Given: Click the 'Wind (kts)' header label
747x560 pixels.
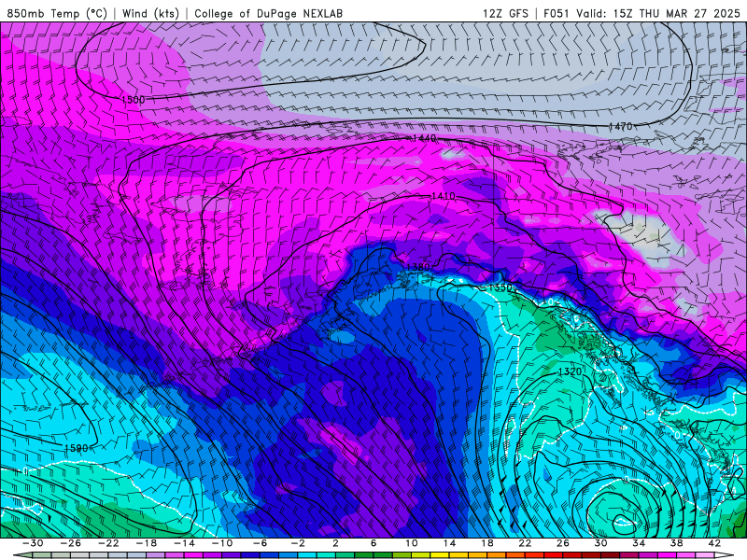Looking at the screenshot, I should click(150, 13).
